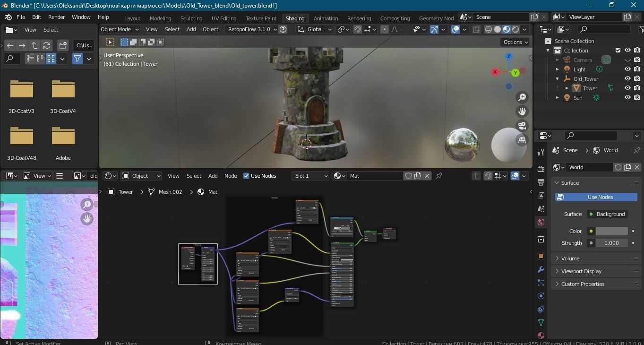Open the Object Mode dropdown
644x345 pixels.
pos(120,29)
